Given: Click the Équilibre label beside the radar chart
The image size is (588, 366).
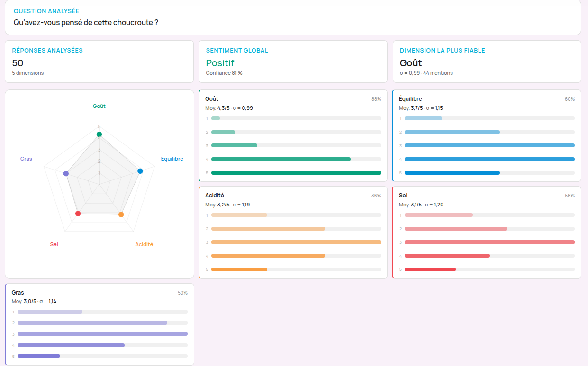Looking at the screenshot, I should point(172,159).
